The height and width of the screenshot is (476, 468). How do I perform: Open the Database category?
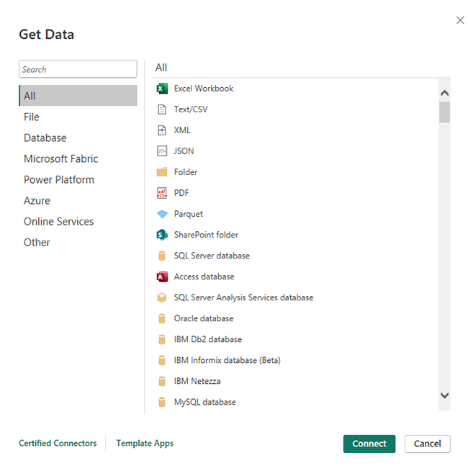[x=78, y=138]
